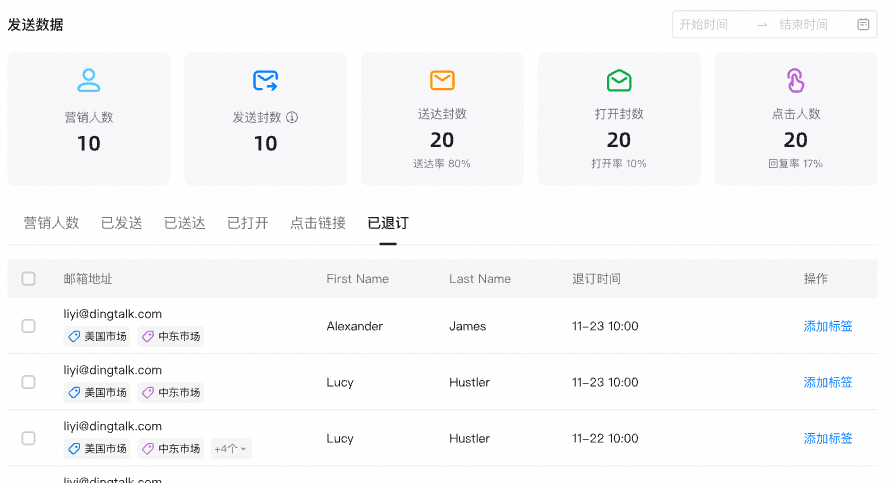This screenshot has height=483, width=889.
Task: Click the 美国市场 tag in Alexander's row
Action: (97, 336)
